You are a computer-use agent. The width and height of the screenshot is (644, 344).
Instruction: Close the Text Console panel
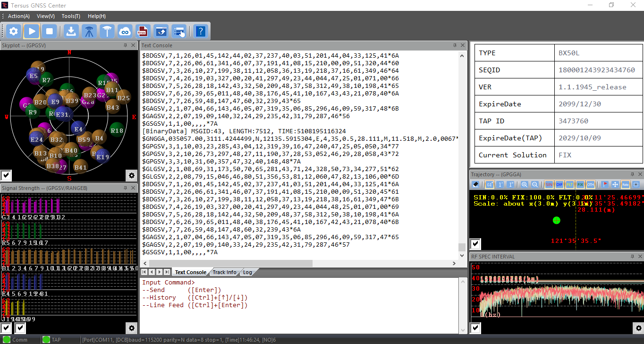(x=463, y=45)
